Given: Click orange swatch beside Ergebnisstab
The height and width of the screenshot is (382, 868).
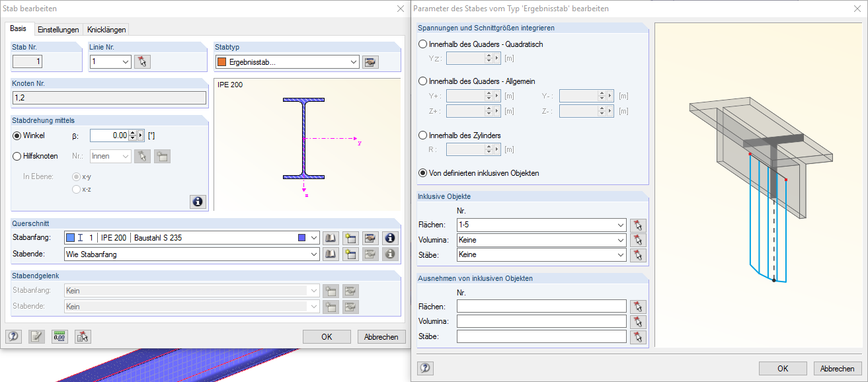Looking at the screenshot, I should 221,62.
